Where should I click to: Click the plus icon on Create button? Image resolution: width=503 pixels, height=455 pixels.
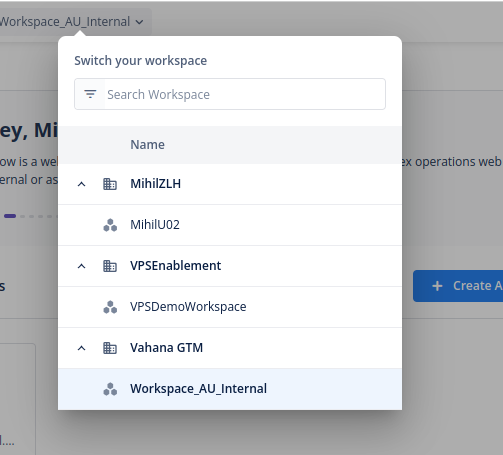click(x=437, y=286)
